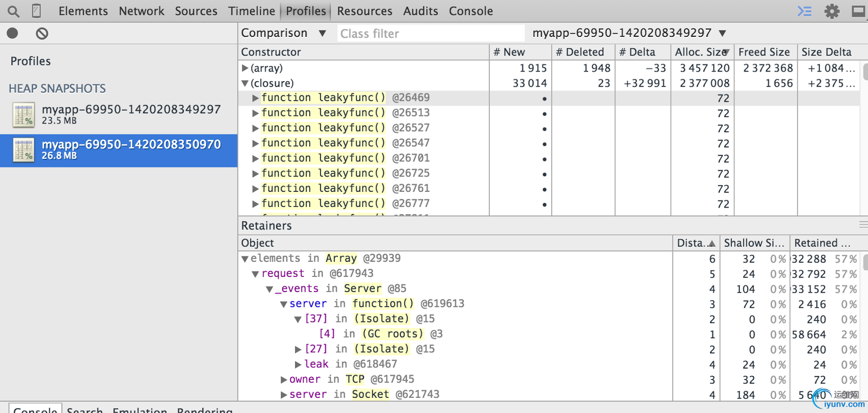Viewport: 868px width, 413px height.
Task: Select snapshot myapp-69950-1420208350970 in sidebar
Action: (119, 150)
